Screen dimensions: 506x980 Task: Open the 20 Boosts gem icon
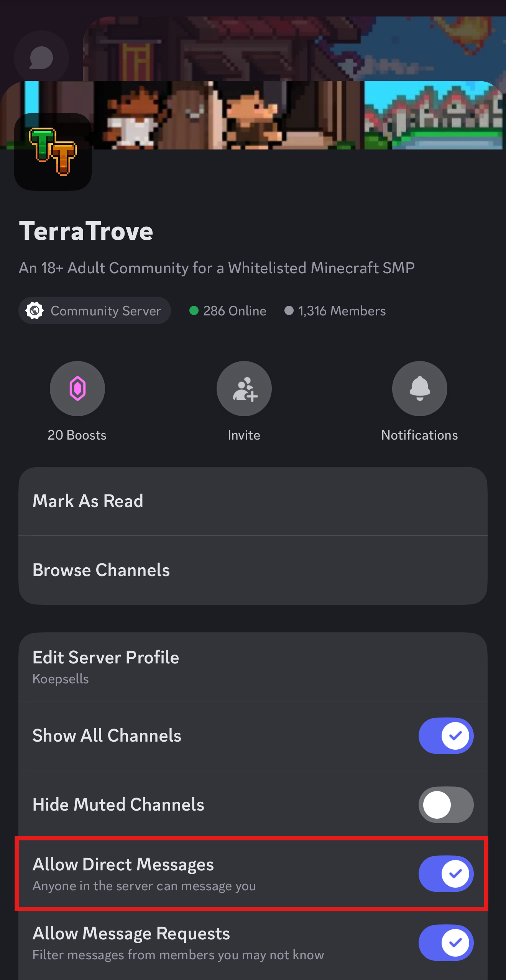[x=77, y=388]
